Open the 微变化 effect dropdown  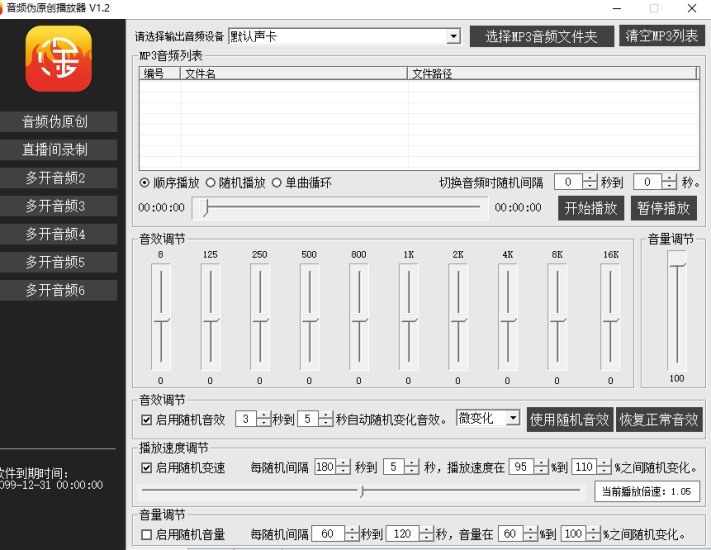click(x=512, y=417)
